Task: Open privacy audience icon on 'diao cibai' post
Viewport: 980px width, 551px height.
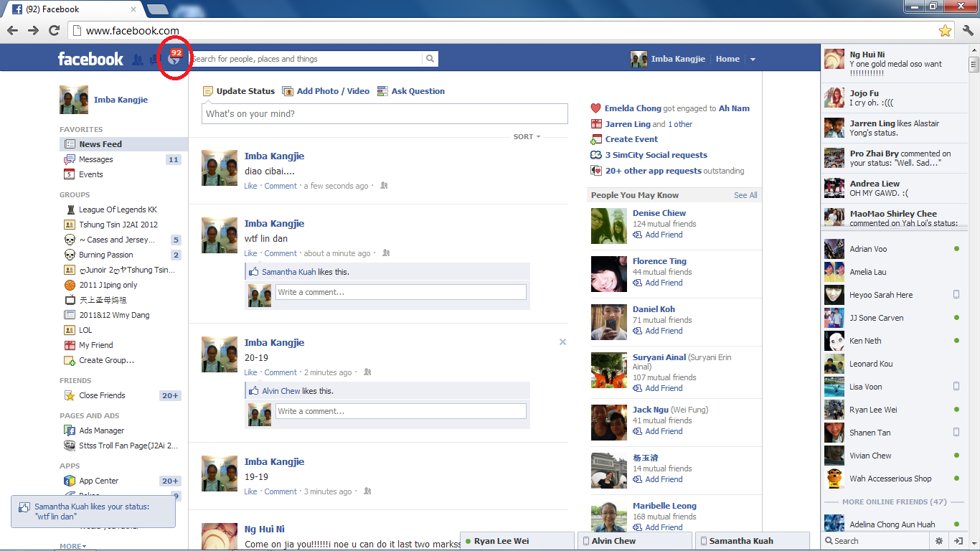Action: [384, 185]
